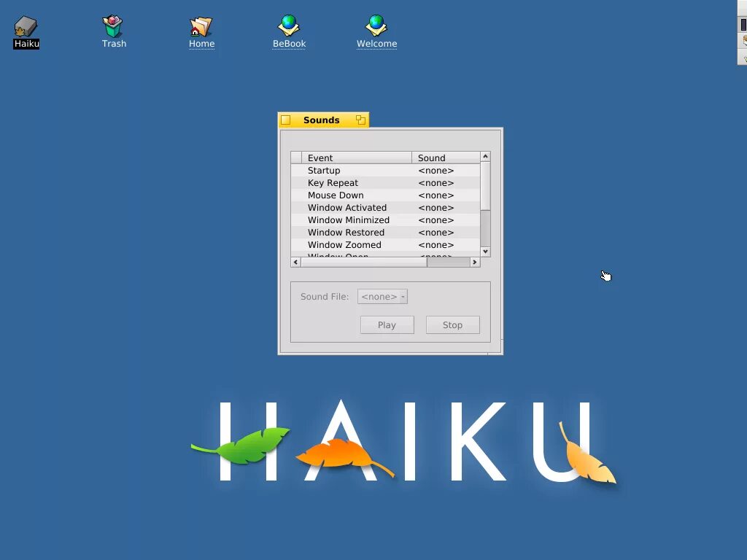The width and height of the screenshot is (747, 560).
Task: Select the Window Minimized event row
Action: point(385,220)
